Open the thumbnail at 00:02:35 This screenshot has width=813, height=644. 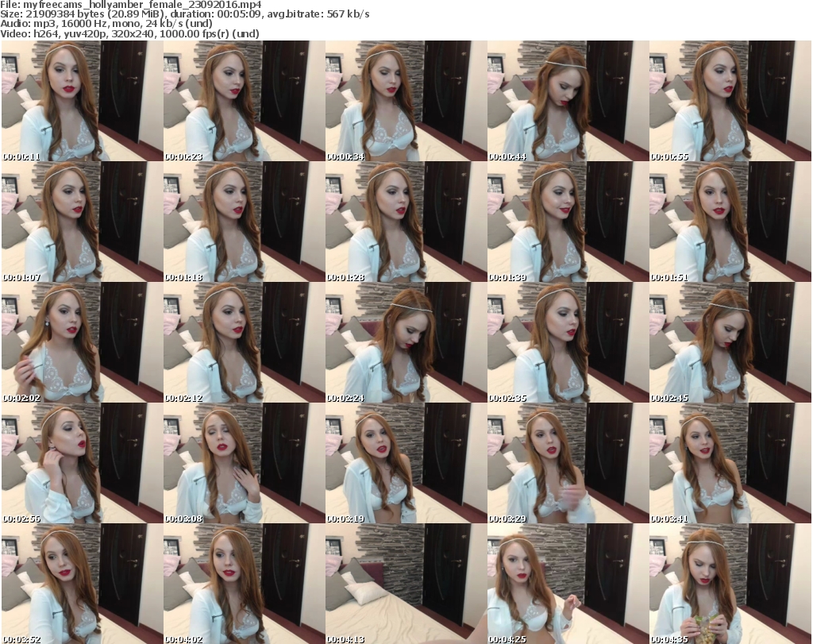(568, 343)
